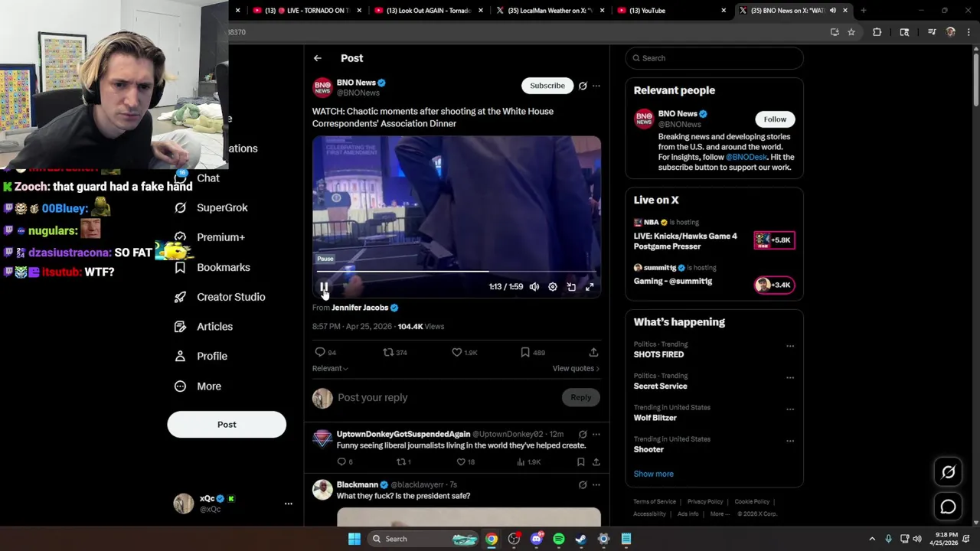Open options for Secret Service trend
The image size is (980, 551).
pos(790,377)
